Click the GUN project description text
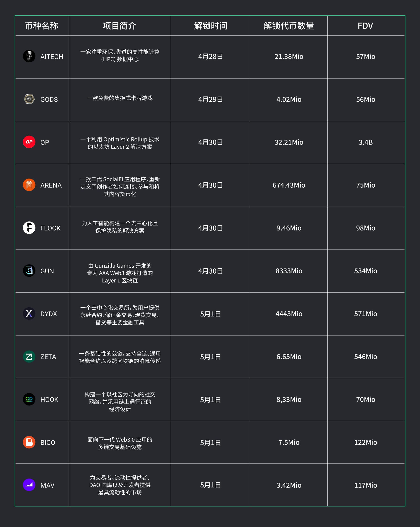This screenshot has height=527, width=420. tap(120, 273)
